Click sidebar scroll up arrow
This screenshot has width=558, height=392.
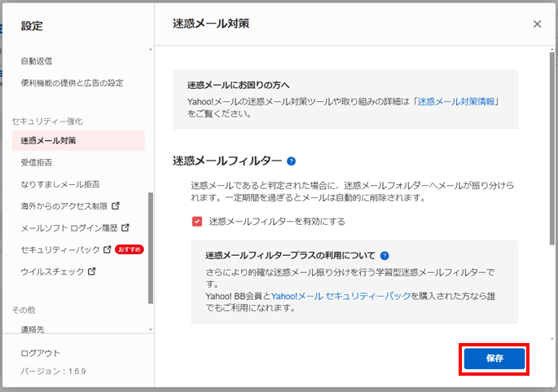pos(150,51)
